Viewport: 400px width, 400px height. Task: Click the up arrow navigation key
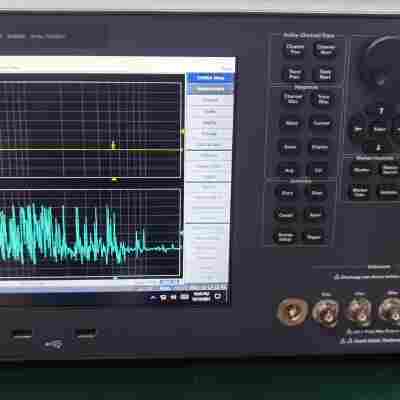tap(381, 111)
